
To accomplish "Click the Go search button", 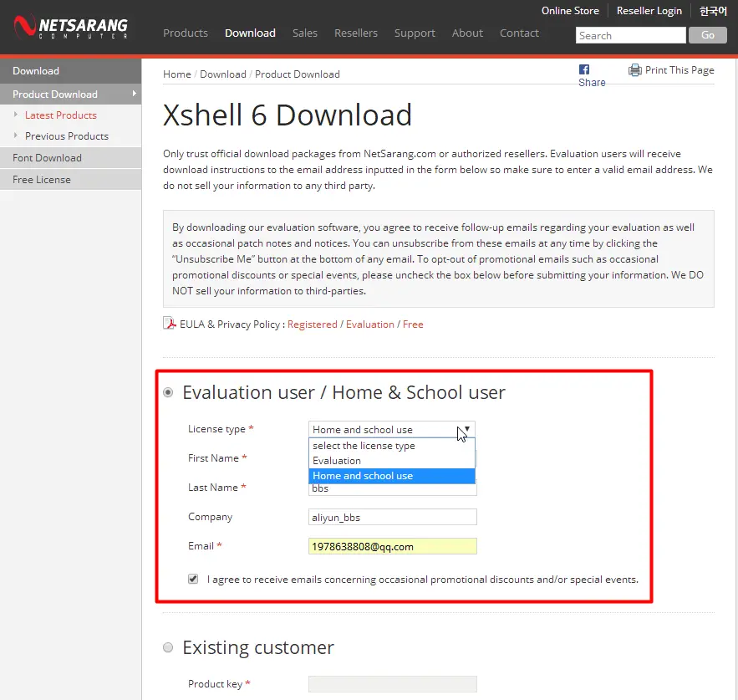I will pos(707,35).
